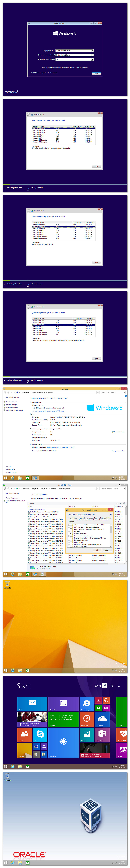Open the People tile

(25, 735)
